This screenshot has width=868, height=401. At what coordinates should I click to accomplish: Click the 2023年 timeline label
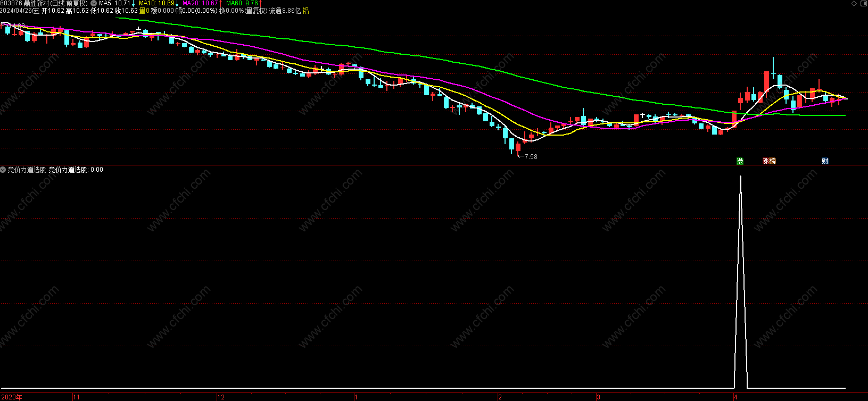coord(12,397)
